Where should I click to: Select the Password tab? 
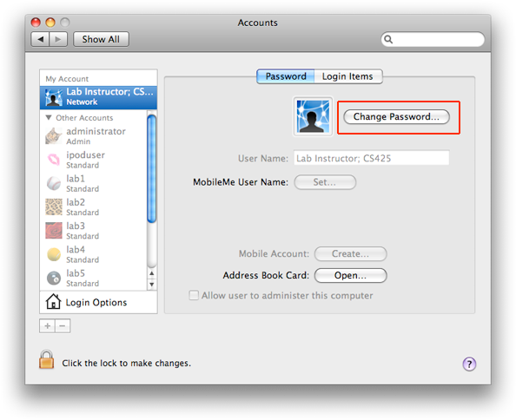[x=286, y=76]
